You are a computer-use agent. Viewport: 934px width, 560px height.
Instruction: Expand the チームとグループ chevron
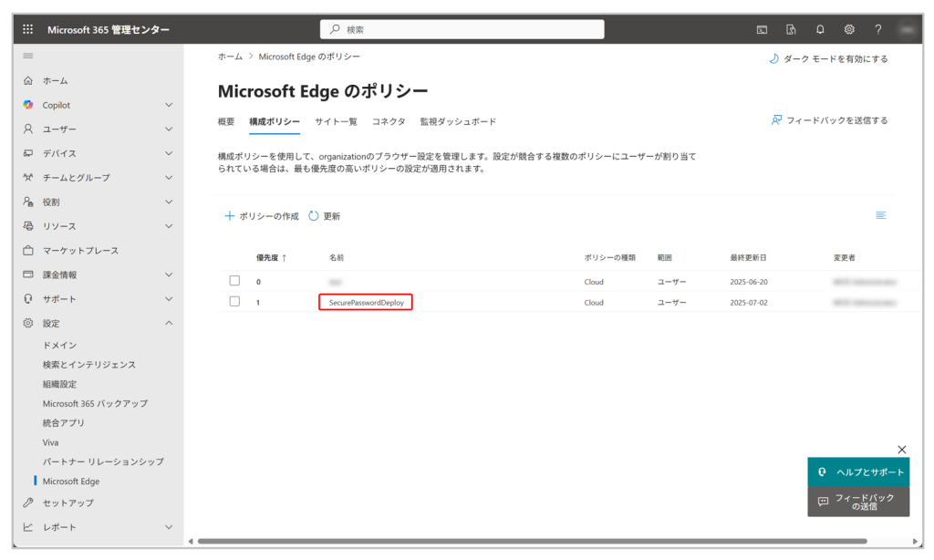point(169,178)
